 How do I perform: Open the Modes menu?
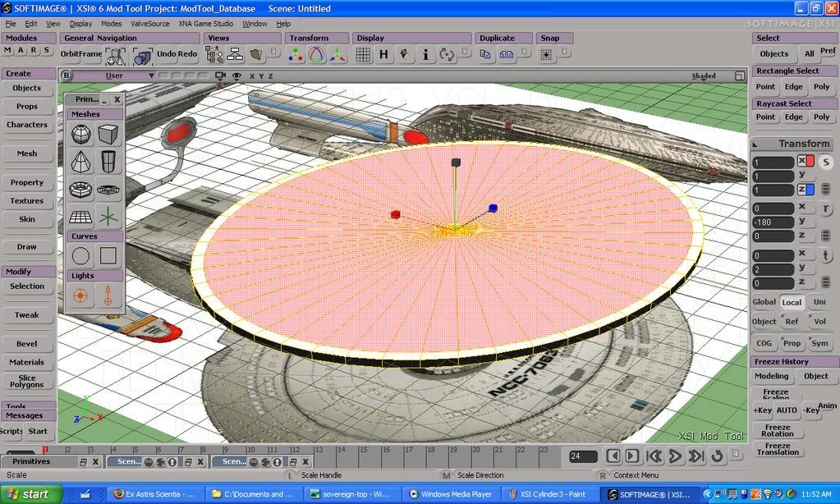click(x=112, y=24)
